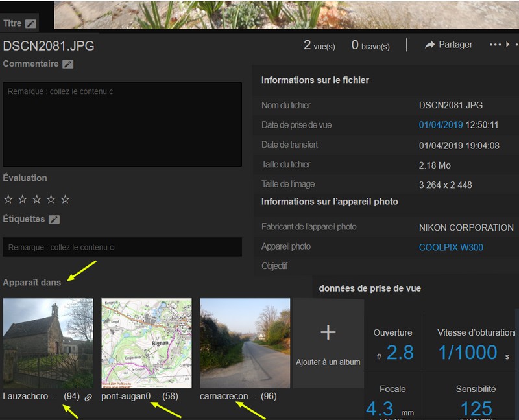Rate the photo one star
Viewport: 519px width, 420px height.
8,200
